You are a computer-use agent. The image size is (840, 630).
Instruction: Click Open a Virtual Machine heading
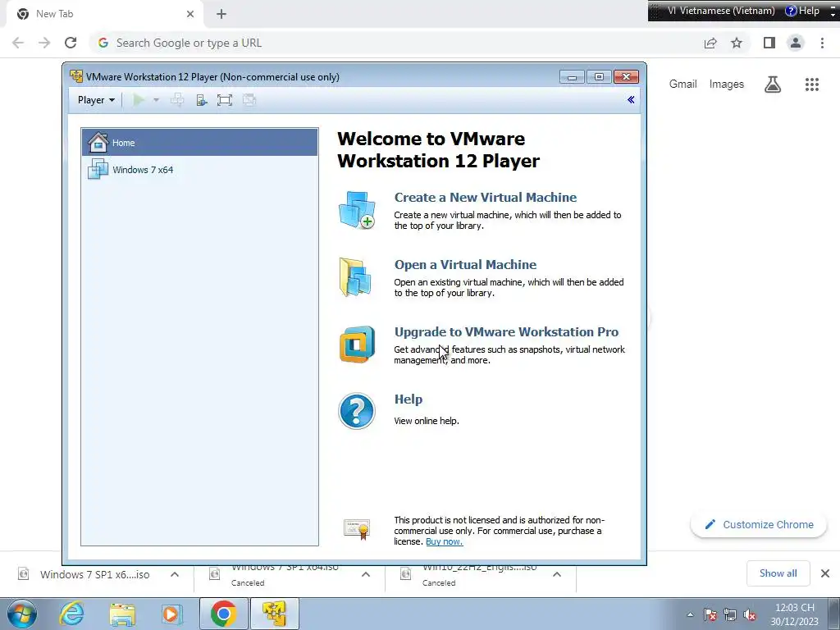pos(465,265)
